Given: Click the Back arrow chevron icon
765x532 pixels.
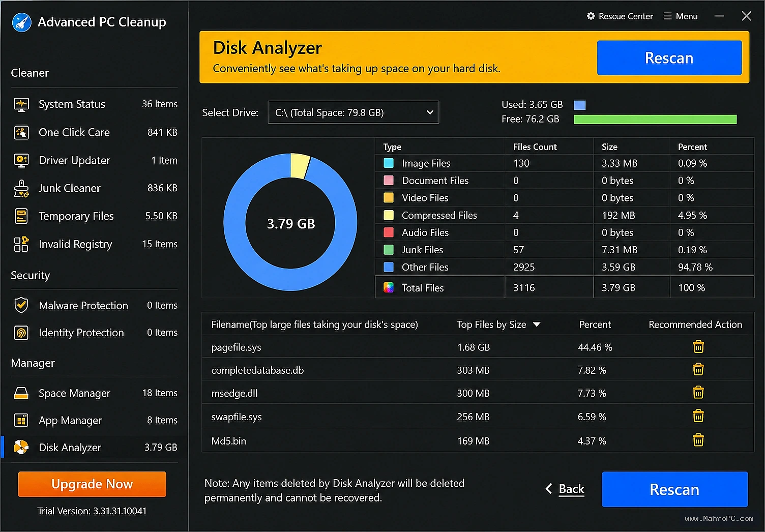Looking at the screenshot, I should pos(549,489).
